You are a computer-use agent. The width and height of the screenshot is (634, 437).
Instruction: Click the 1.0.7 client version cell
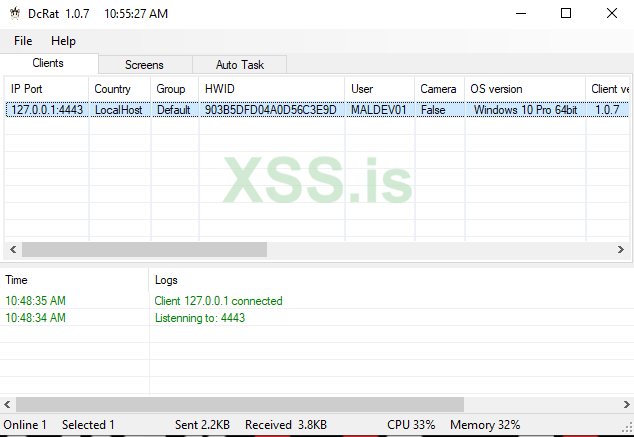point(607,110)
